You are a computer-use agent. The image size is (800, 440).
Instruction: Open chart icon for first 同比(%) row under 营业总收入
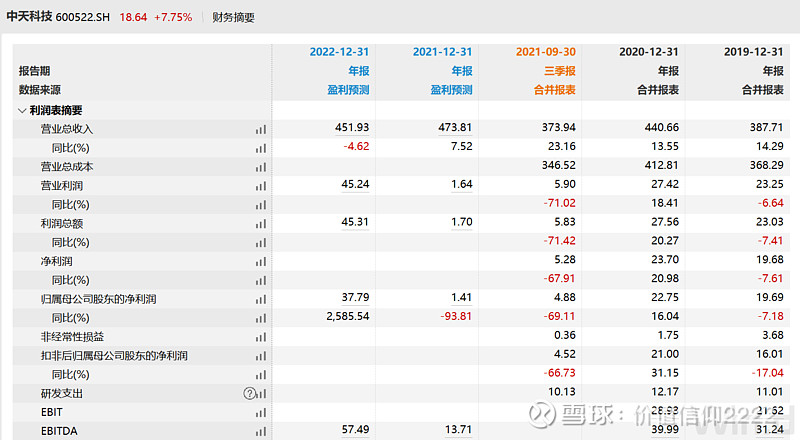261,149
